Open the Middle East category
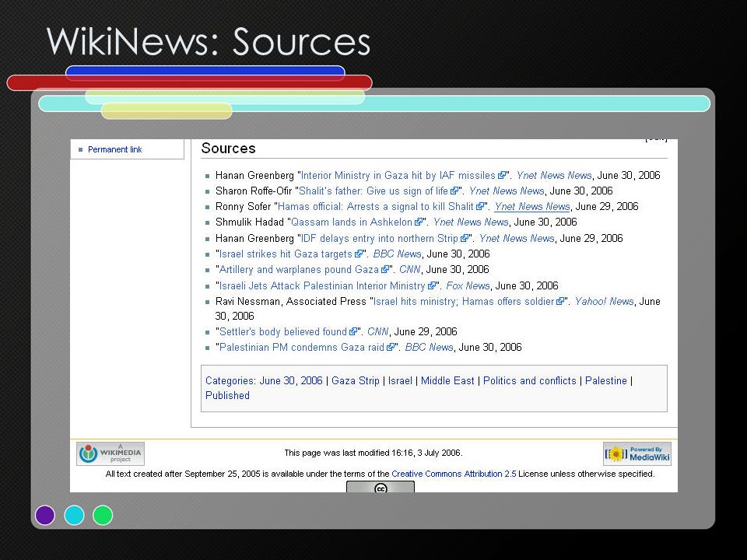747x560 pixels. point(448,380)
